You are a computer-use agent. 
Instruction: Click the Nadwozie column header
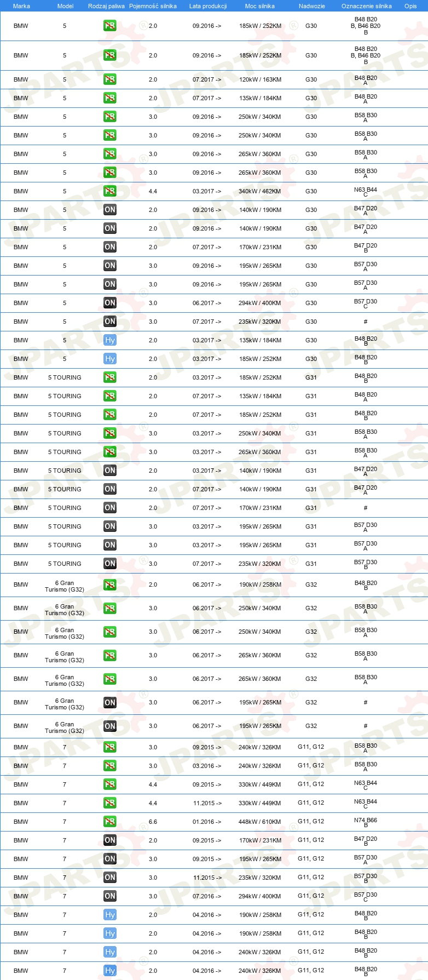pos(312,6)
